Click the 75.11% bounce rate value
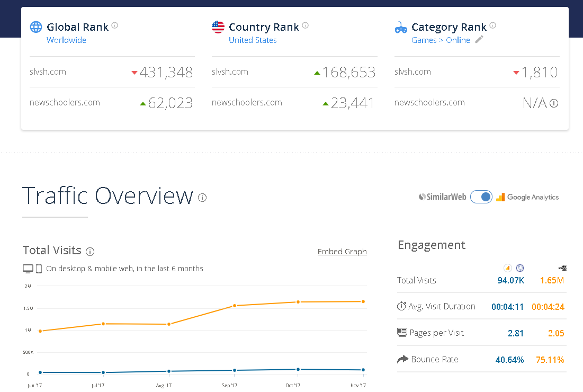This screenshot has width=583, height=392. (550, 360)
